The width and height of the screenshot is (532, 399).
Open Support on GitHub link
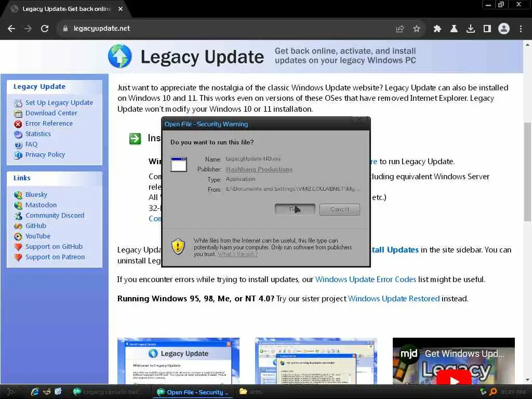(x=54, y=247)
